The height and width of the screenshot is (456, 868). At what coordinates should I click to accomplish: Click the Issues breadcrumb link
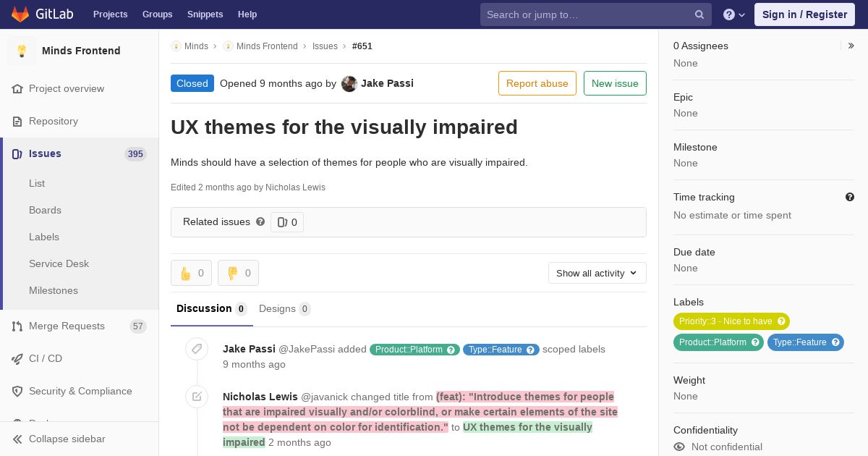(325, 46)
